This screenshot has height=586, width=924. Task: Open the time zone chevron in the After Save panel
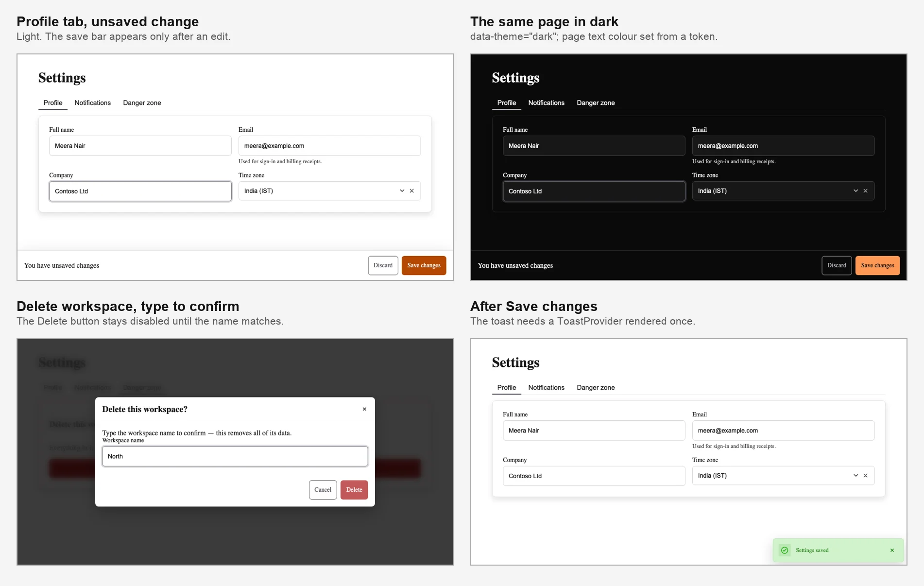(856, 476)
